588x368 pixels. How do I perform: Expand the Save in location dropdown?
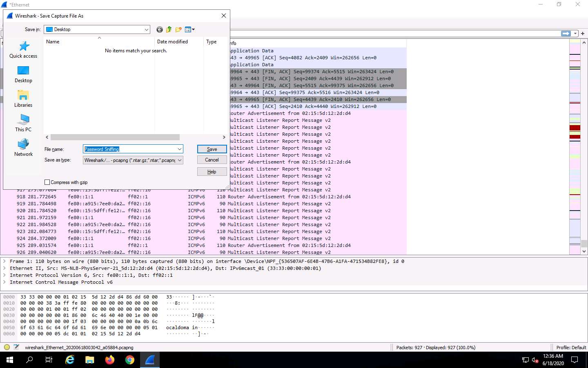coord(147,29)
